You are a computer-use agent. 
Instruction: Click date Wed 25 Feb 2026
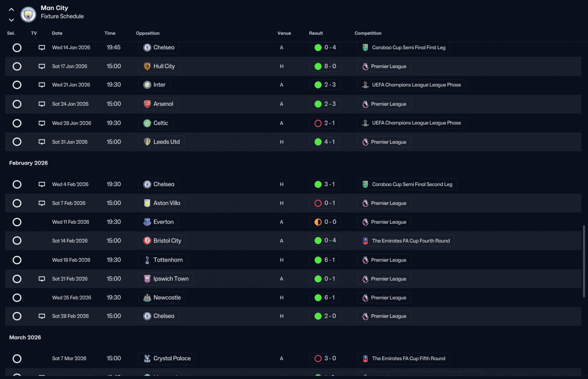point(72,298)
